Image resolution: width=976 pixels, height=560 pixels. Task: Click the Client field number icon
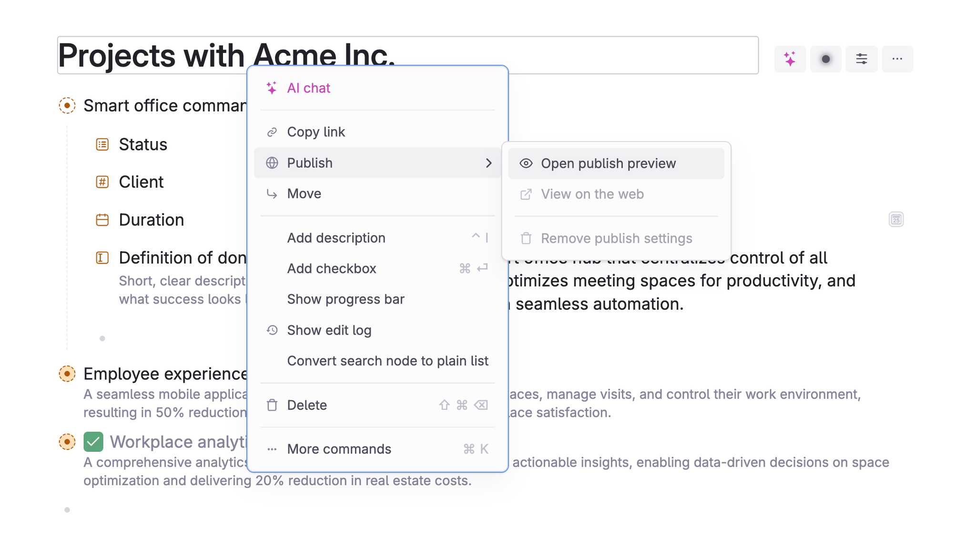coord(102,182)
